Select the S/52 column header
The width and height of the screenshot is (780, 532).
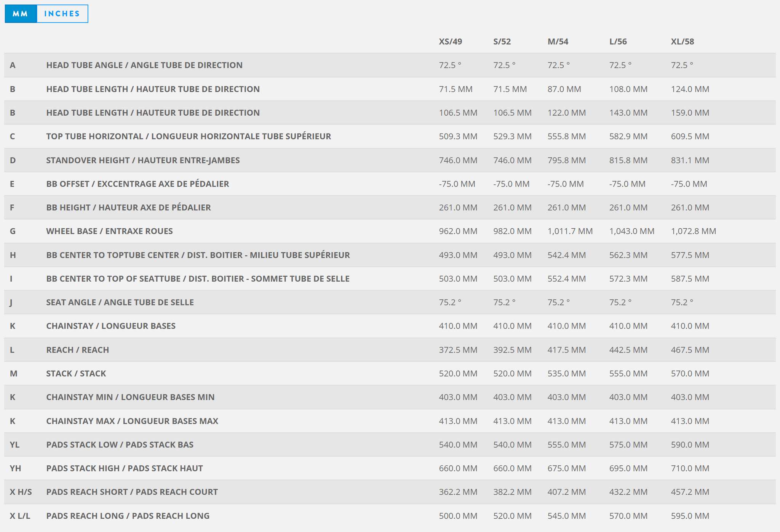pyautogui.click(x=502, y=41)
